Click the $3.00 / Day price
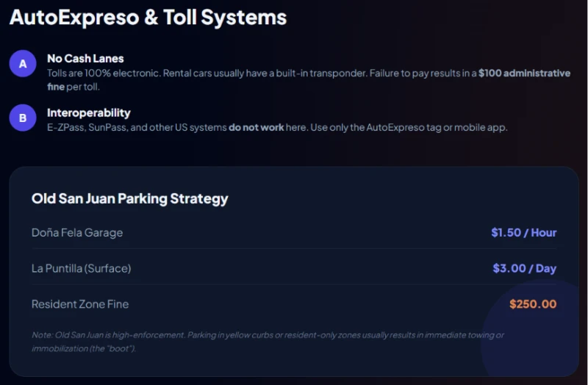This screenshot has width=588, height=385. click(525, 268)
